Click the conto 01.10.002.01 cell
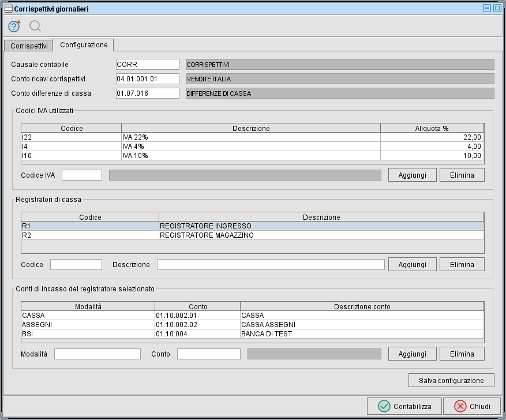 (x=197, y=315)
